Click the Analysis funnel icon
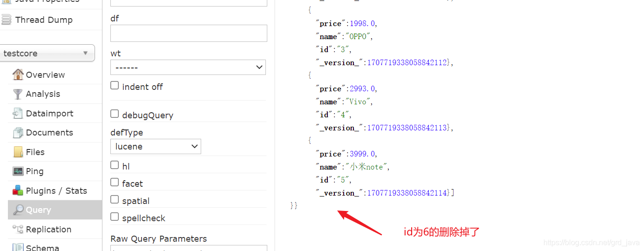644x251 pixels. tap(18, 94)
